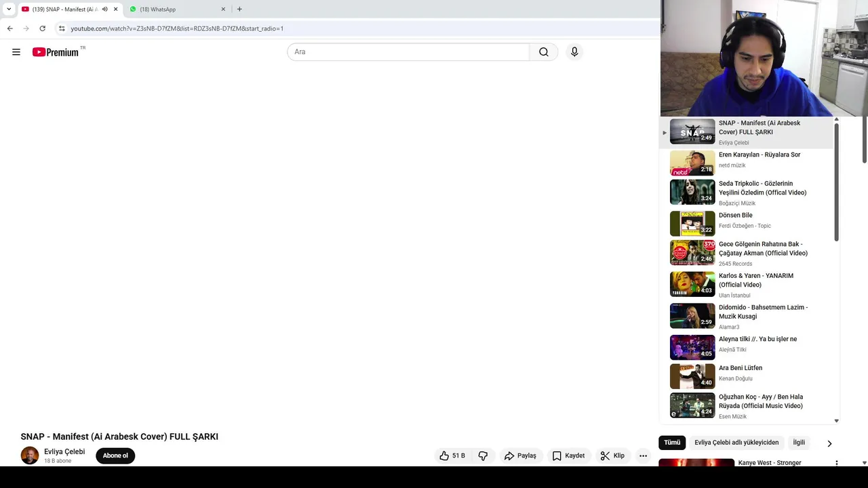Play Ara Beni Lütfen thumbnail
The image size is (868, 488).
(x=692, y=376)
